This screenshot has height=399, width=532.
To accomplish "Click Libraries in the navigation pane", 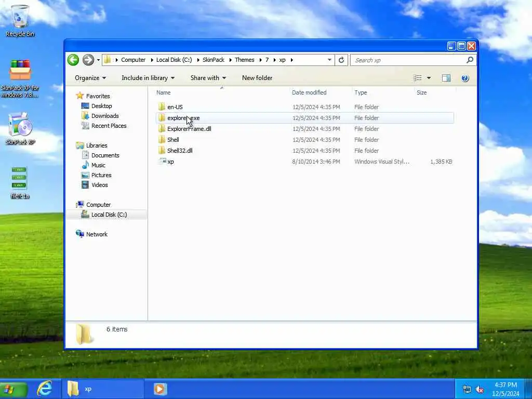I will coord(96,145).
